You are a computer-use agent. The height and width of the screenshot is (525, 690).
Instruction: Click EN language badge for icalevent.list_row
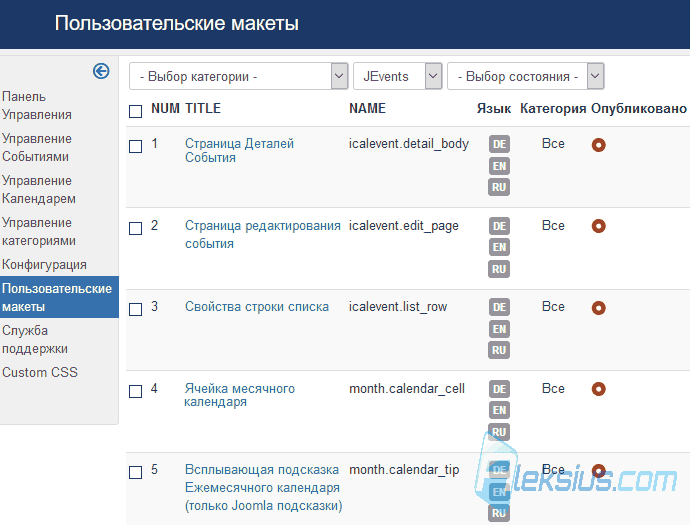[499, 329]
